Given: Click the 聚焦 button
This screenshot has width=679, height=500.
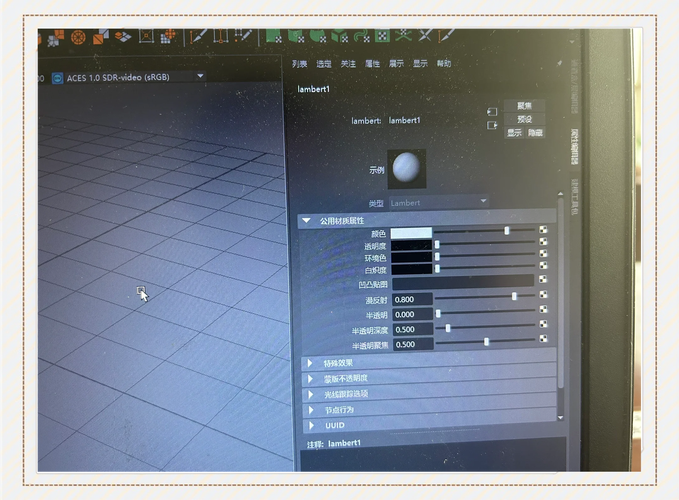Looking at the screenshot, I should pos(525,105).
